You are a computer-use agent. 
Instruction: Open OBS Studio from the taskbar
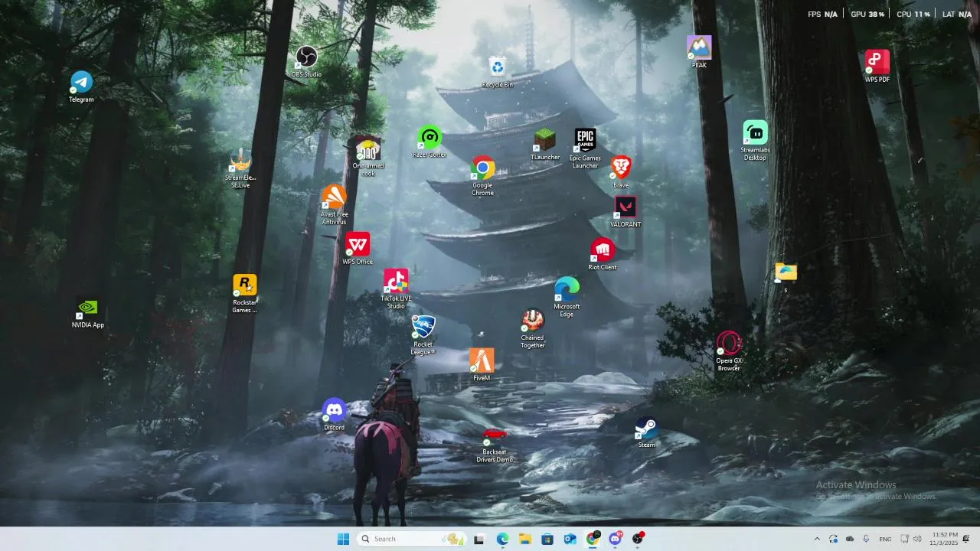tap(638, 539)
